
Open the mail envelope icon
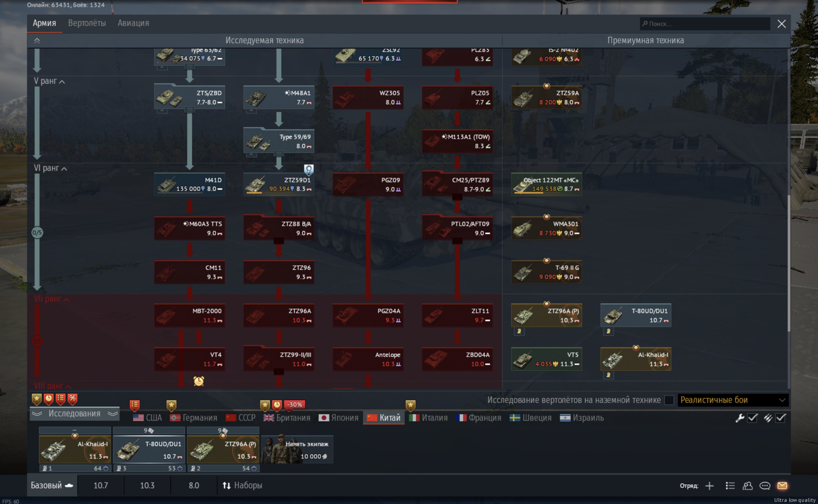click(x=782, y=486)
